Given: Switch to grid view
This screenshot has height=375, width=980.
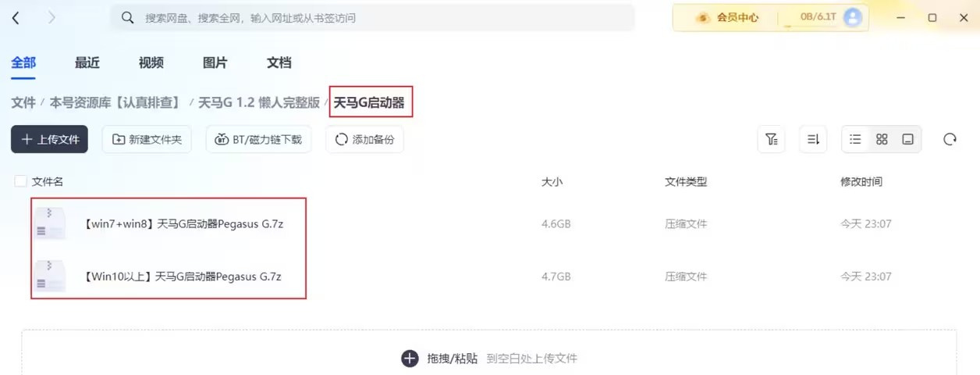Looking at the screenshot, I should 882,139.
